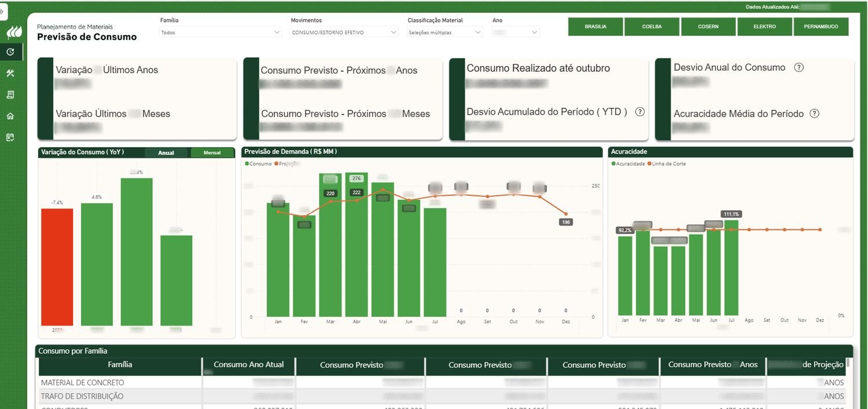Switch the variation chart to Anual
This screenshot has height=409, width=868.
pyautogui.click(x=166, y=153)
